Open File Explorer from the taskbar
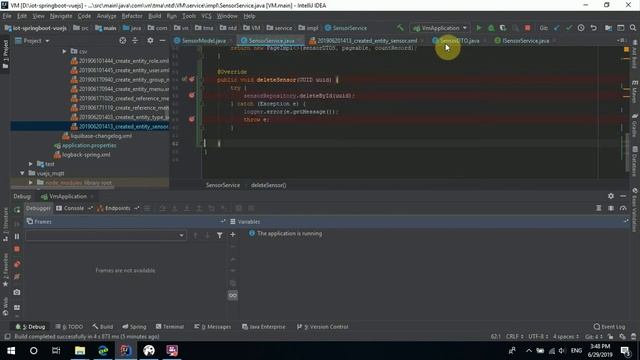 click(80, 351)
